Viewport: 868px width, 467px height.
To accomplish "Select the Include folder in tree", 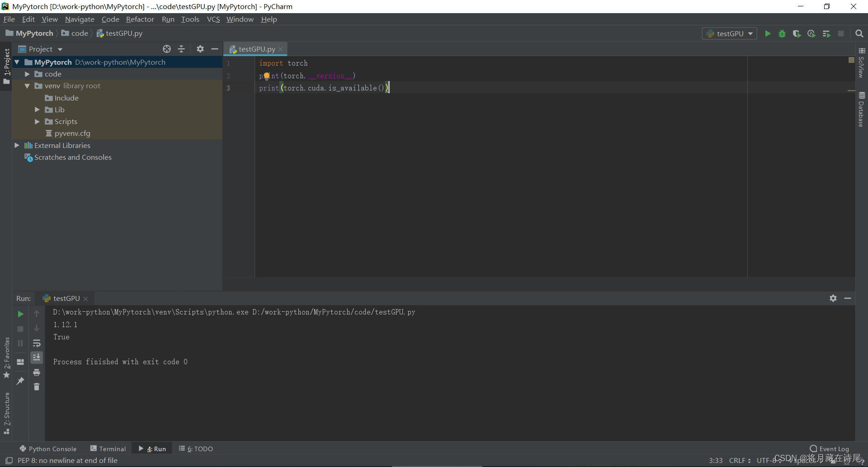I will [66, 98].
